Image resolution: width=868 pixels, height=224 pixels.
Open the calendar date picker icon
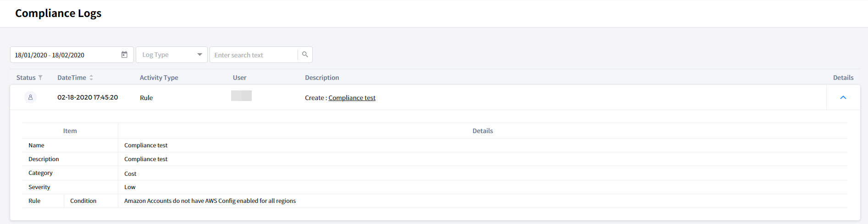[124, 55]
